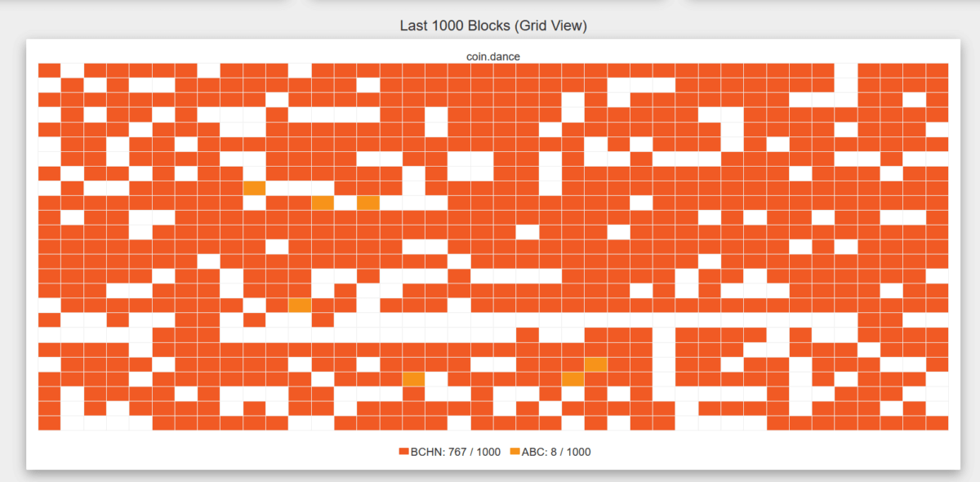
Task: Select the bottom-right corner block of the grid
Action: [937, 422]
